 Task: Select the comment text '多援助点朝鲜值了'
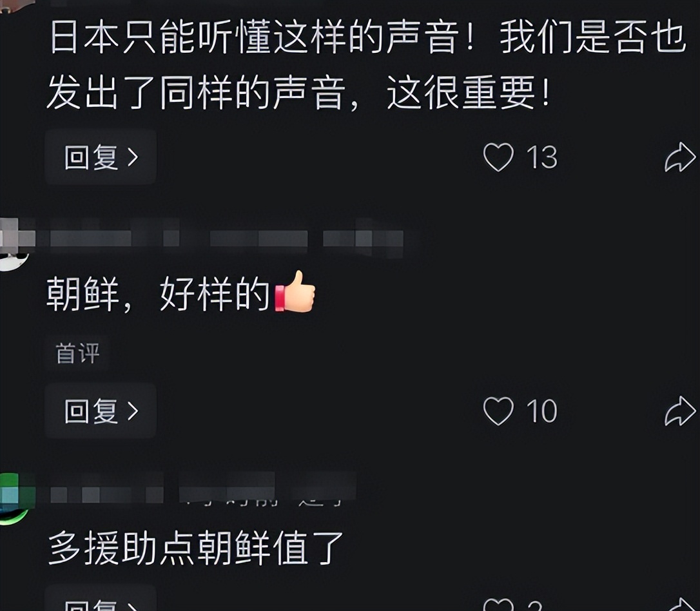[195, 548]
